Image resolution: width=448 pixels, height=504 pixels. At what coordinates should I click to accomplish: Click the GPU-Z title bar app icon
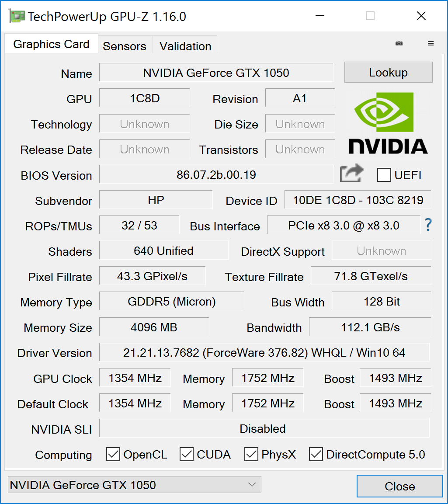[x=17, y=17]
